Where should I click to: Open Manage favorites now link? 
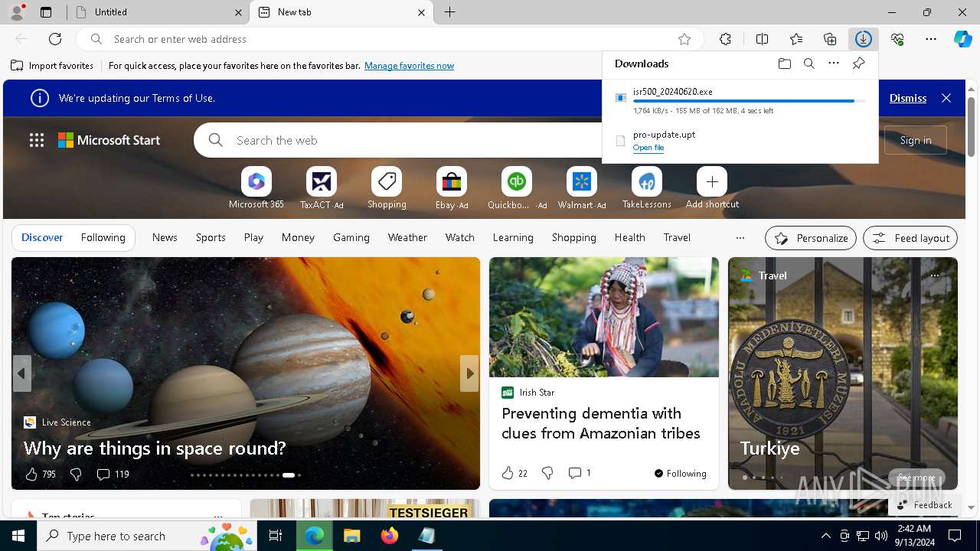409,66
